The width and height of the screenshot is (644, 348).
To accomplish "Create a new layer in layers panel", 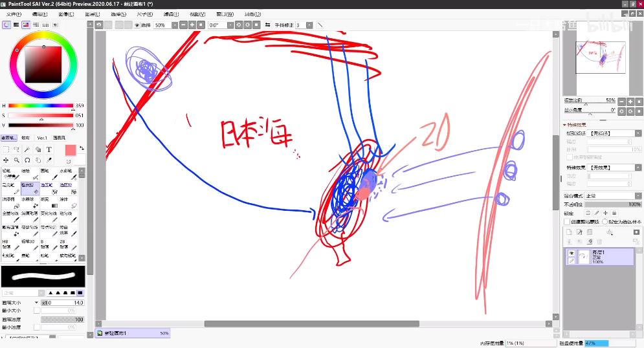I will coord(570,232).
